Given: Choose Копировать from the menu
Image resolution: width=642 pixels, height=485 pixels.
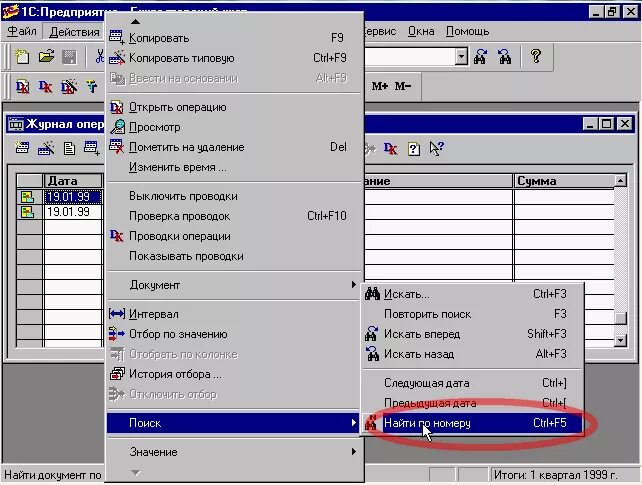Looking at the screenshot, I should pyautogui.click(x=235, y=38).
